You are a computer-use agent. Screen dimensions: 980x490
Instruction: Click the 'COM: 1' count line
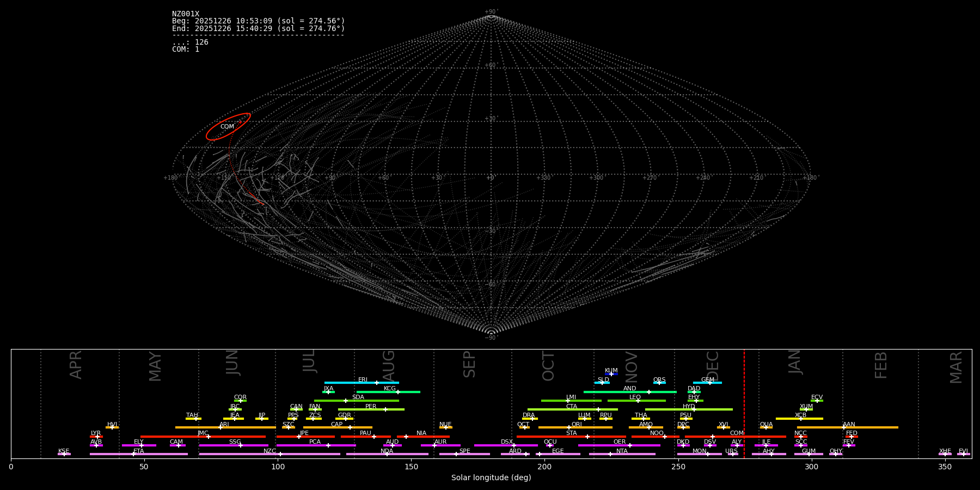click(186, 49)
